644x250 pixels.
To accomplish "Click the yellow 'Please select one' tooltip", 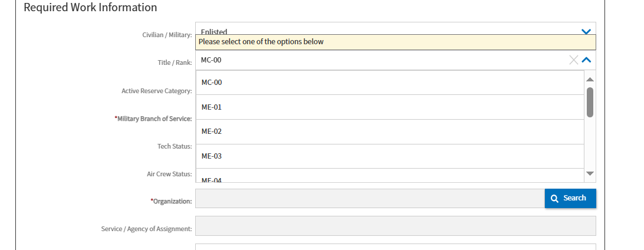I will [x=395, y=42].
